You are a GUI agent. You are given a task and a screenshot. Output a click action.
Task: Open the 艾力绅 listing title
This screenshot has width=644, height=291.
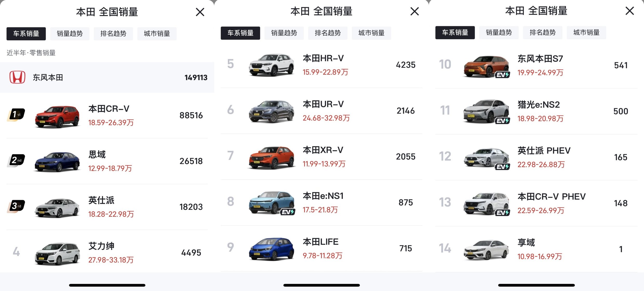(101, 246)
